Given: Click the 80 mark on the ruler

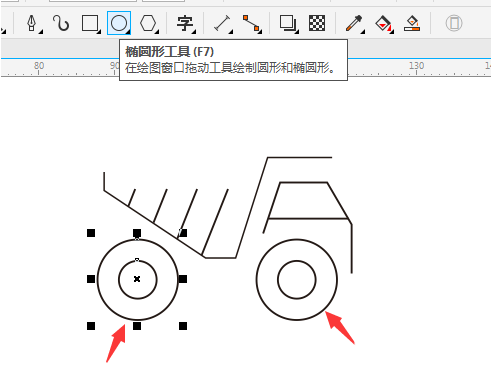Looking at the screenshot, I should coord(39,65).
